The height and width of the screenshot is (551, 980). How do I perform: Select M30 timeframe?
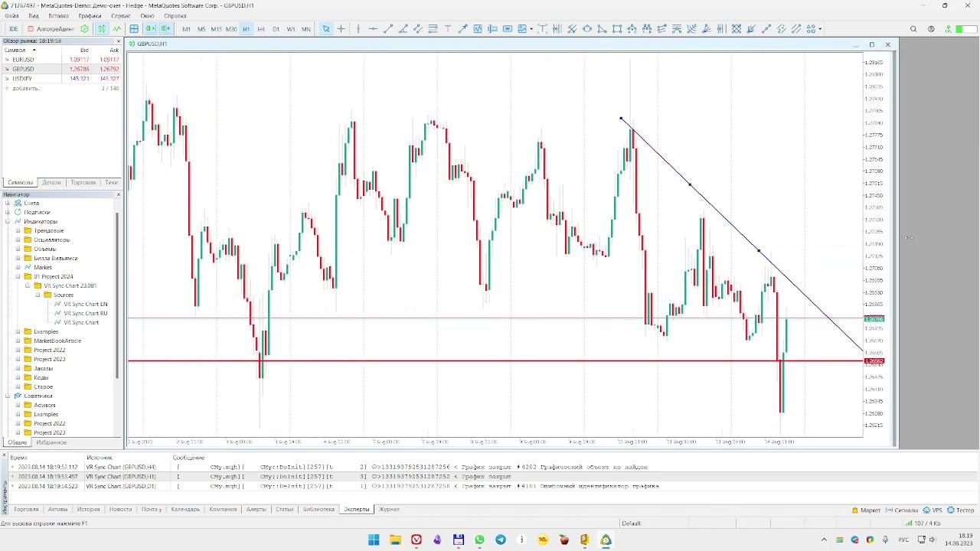[x=231, y=29]
